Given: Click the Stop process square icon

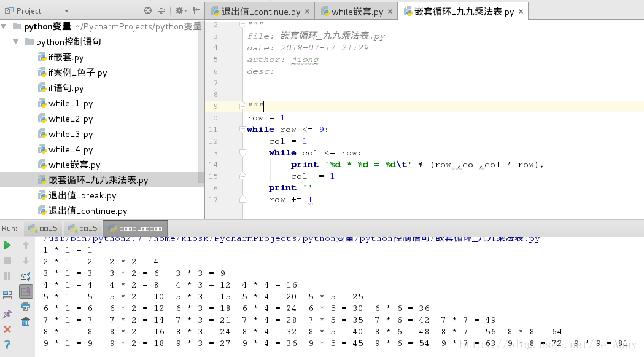Looking at the screenshot, I should click(x=7, y=261).
